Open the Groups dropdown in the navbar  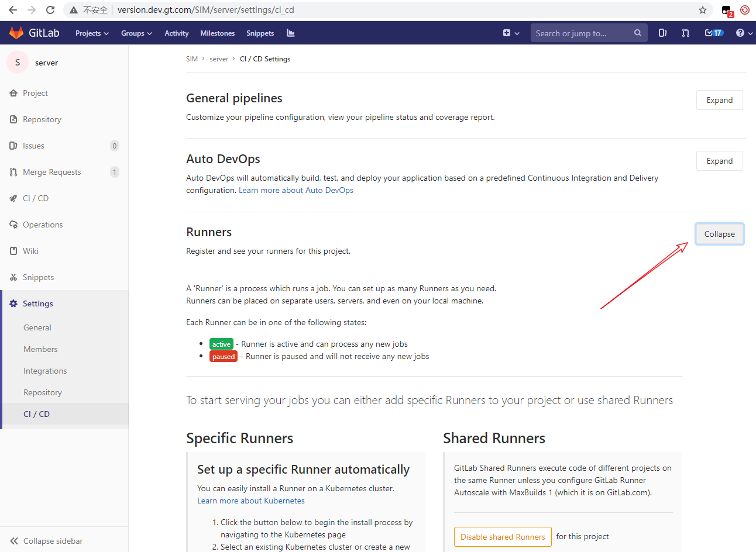[x=136, y=33]
